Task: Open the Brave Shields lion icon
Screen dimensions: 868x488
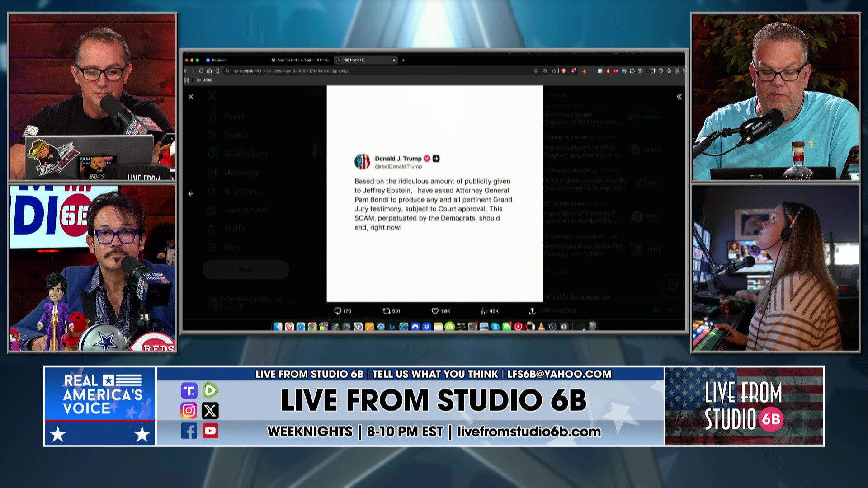Action: pos(563,71)
